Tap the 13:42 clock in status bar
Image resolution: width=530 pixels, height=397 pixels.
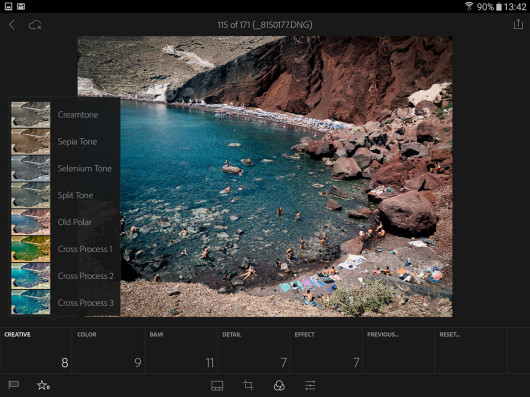(515, 6)
